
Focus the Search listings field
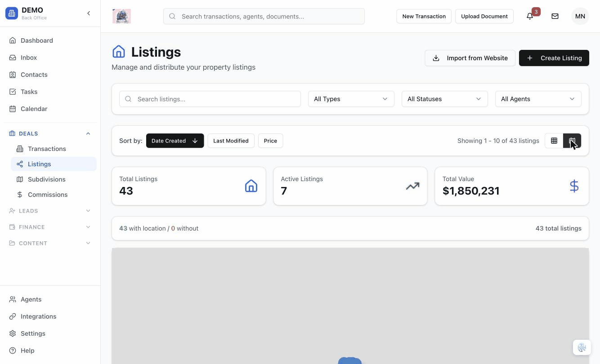[210, 99]
